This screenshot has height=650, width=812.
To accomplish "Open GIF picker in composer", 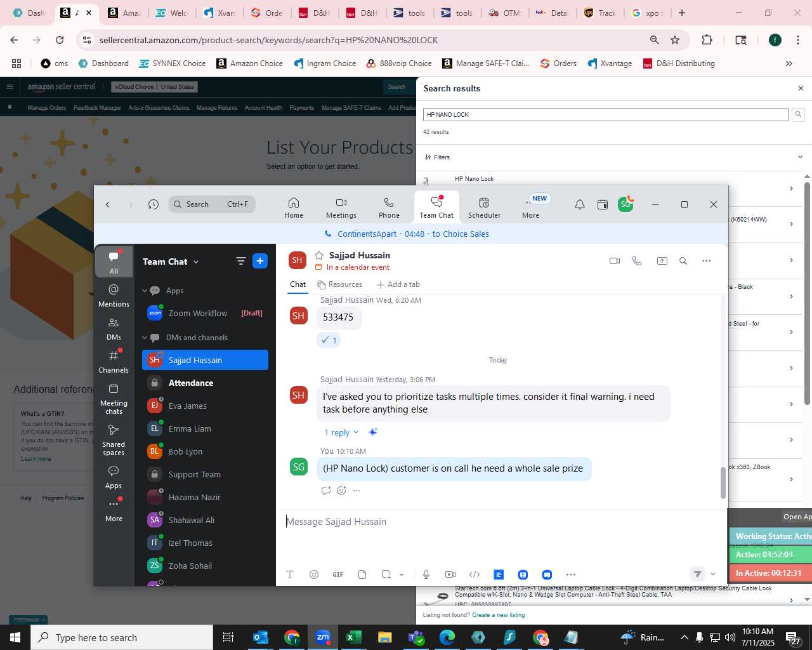I will [338, 574].
